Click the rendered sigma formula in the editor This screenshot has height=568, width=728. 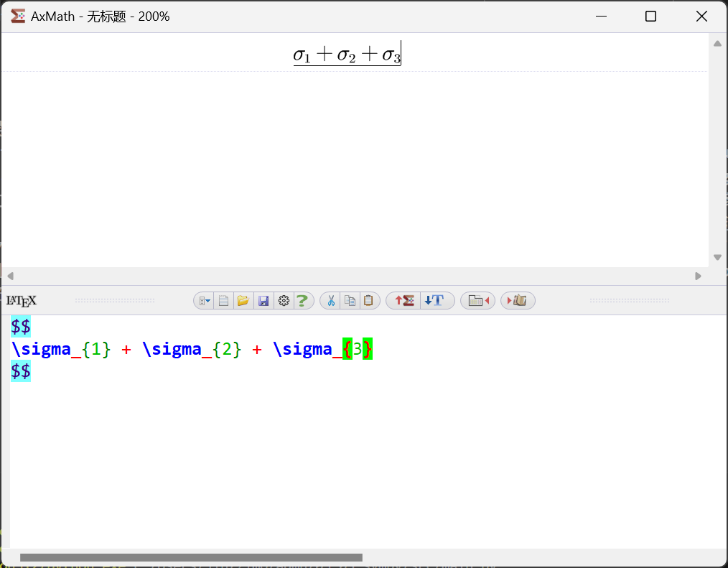pos(347,55)
